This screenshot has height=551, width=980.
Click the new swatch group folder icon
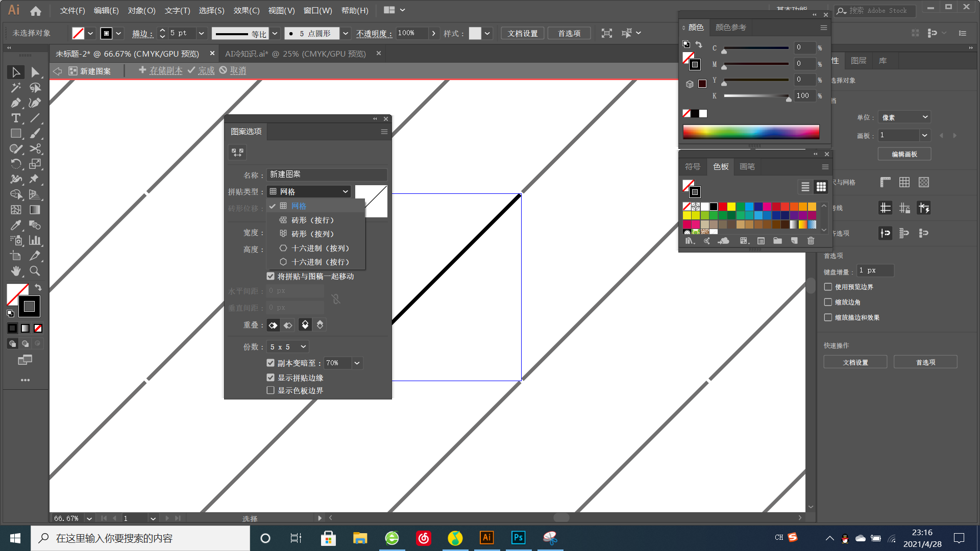[x=777, y=241]
